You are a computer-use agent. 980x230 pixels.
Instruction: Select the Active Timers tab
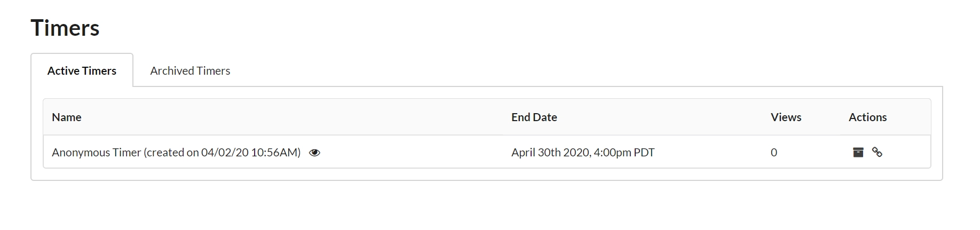[x=82, y=71]
